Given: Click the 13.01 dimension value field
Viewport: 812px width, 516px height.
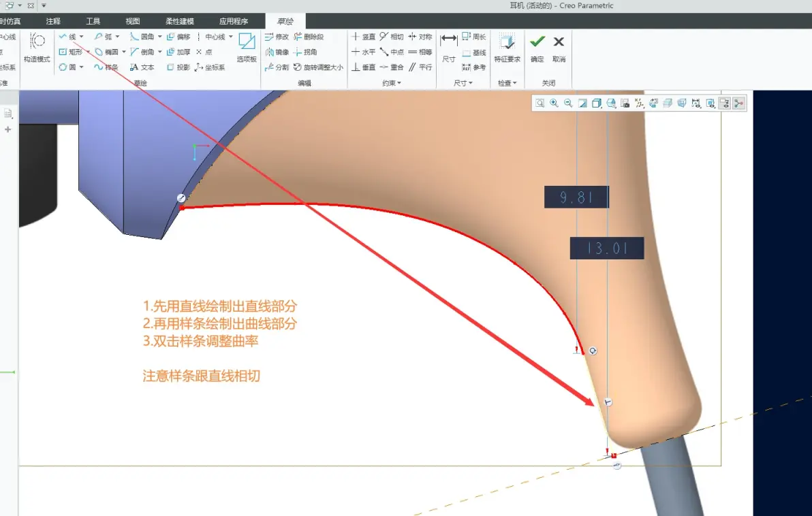Looking at the screenshot, I should [607, 248].
